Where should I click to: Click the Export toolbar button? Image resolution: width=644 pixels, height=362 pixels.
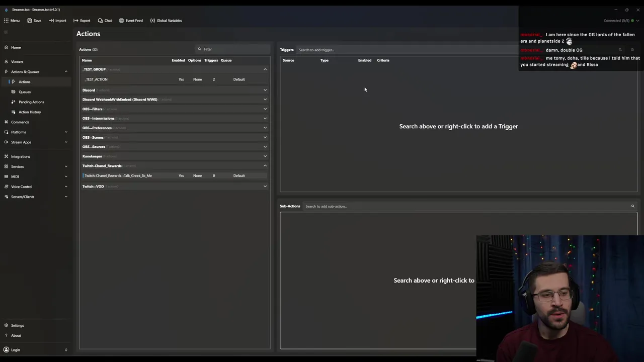(x=82, y=21)
